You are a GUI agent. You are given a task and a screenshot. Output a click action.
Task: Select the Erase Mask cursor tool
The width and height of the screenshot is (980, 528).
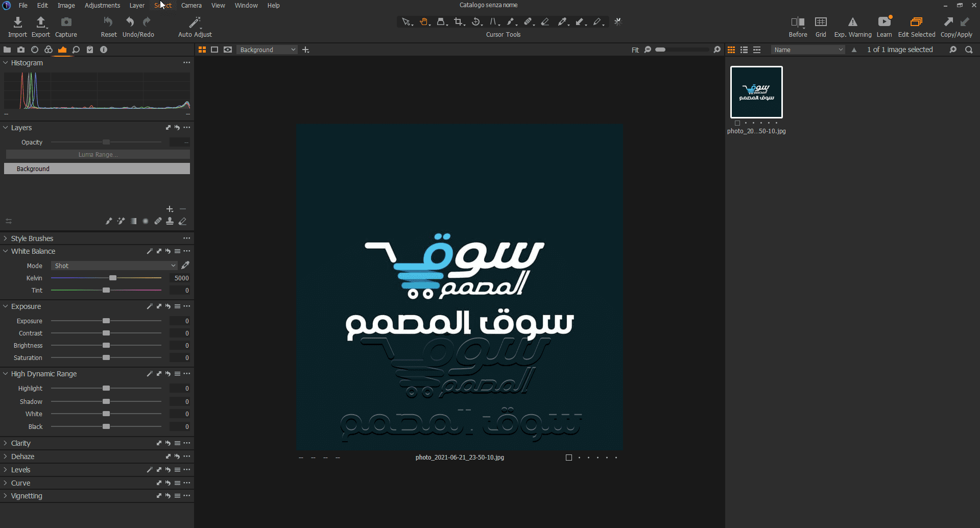[x=545, y=22]
